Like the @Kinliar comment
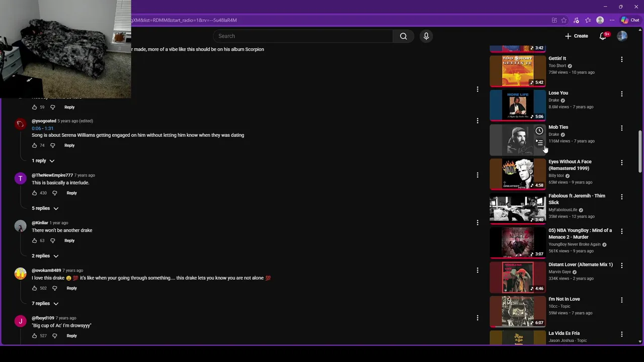Image resolution: width=644 pixels, height=362 pixels. click(34, 241)
